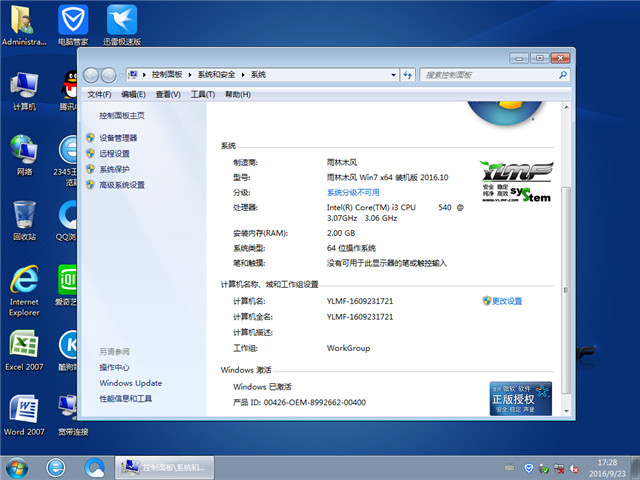Click 控制面板 breadcrumb in address bar
The width and height of the screenshot is (640, 480).
coord(167,75)
